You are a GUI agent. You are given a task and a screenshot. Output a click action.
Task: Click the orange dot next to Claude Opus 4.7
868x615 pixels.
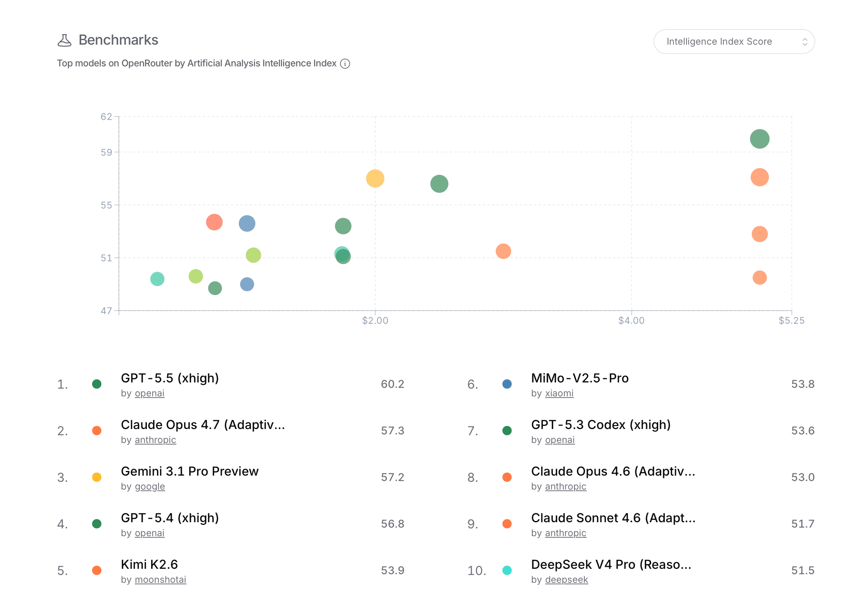(97, 431)
